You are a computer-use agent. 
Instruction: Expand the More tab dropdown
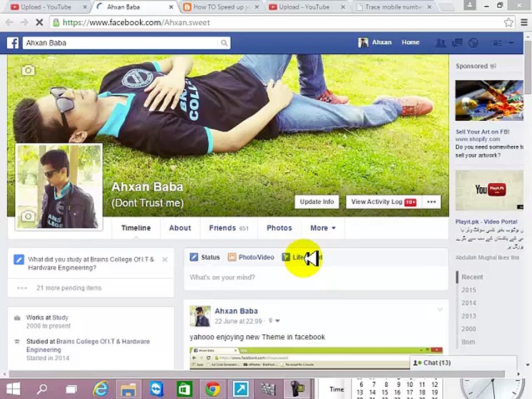(323, 228)
